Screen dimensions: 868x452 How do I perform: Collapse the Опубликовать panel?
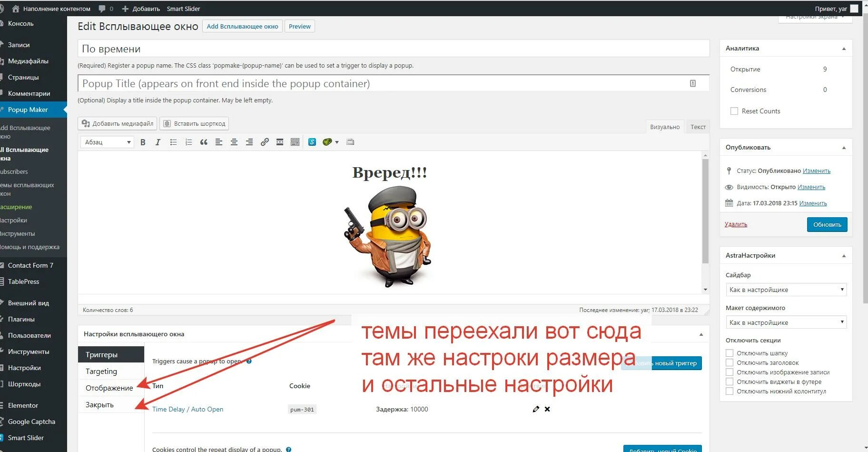tap(844, 148)
